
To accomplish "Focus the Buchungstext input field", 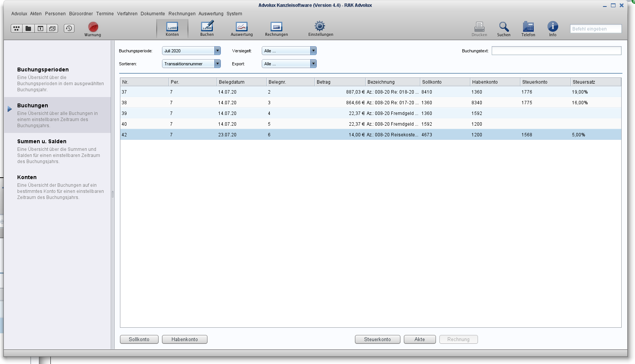I will pos(556,51).
